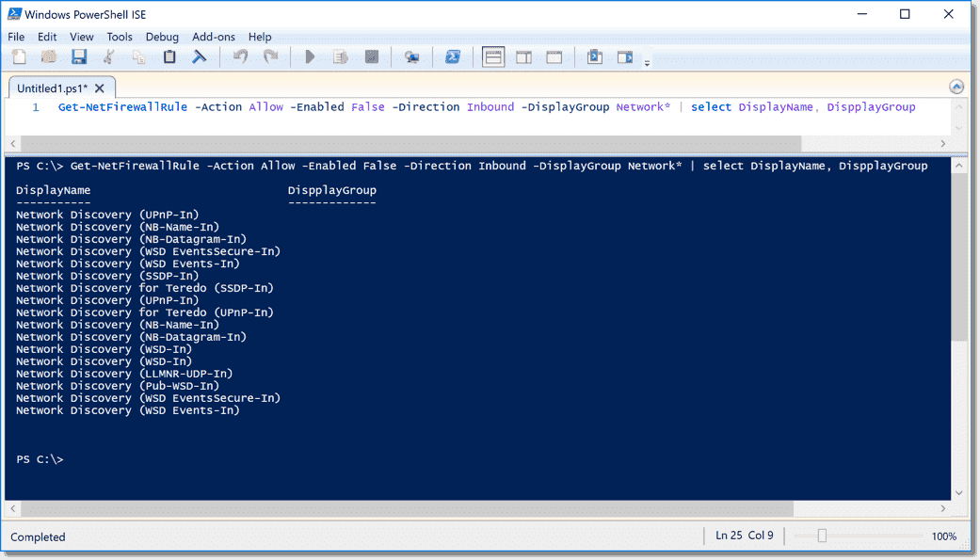
Task: Expand the toolbar overflow chevron
Action: tap(647, 62)
